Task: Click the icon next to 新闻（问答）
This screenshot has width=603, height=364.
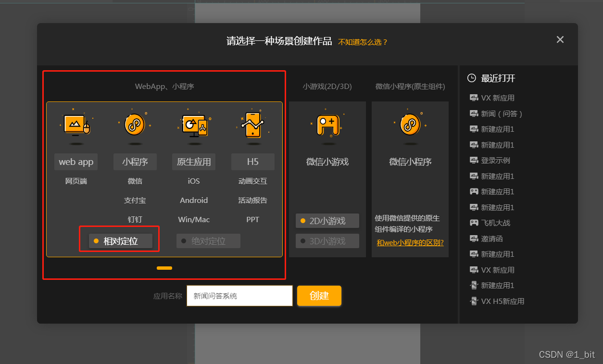Action: pos(474,113)
